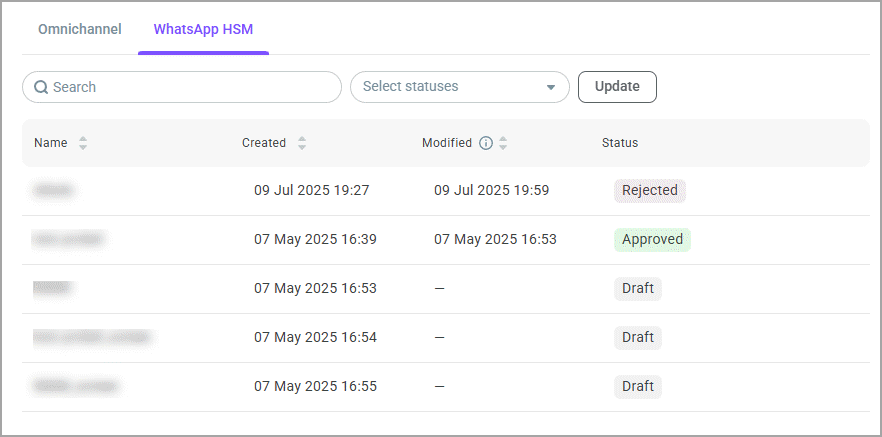Click Draft badge in the 16:54 row
The height and width of the screenshot is (437, 882).
tap(638, 337)
